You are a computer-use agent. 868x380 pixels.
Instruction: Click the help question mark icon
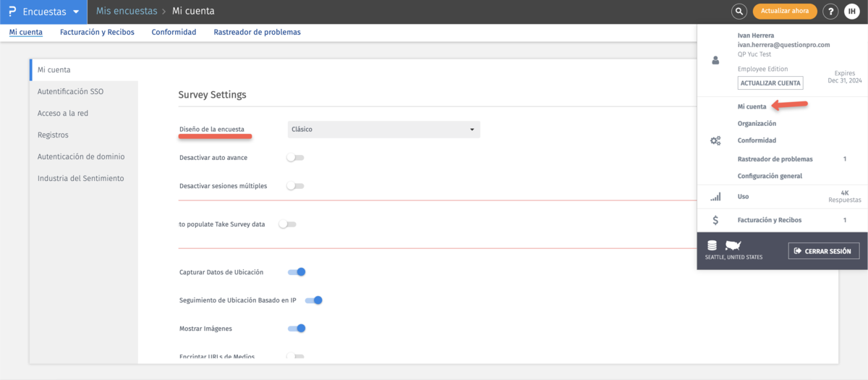pyautogui.click(x=831, y=12)
